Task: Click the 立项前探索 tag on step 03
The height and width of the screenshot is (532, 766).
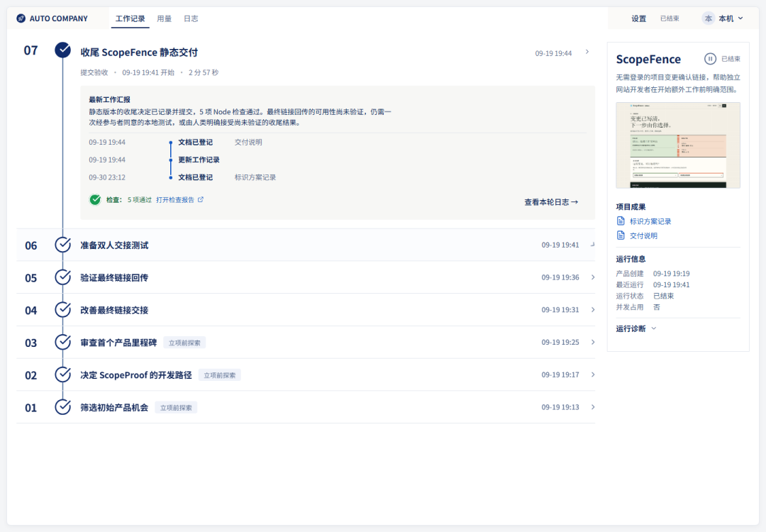Action: click(x=184, y=343)
